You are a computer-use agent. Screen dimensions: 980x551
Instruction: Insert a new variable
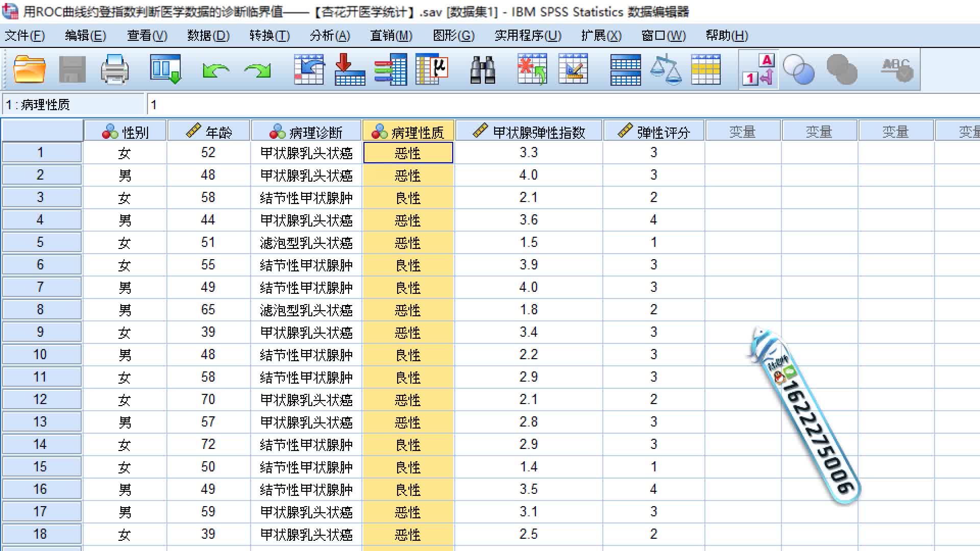[574, 69]
